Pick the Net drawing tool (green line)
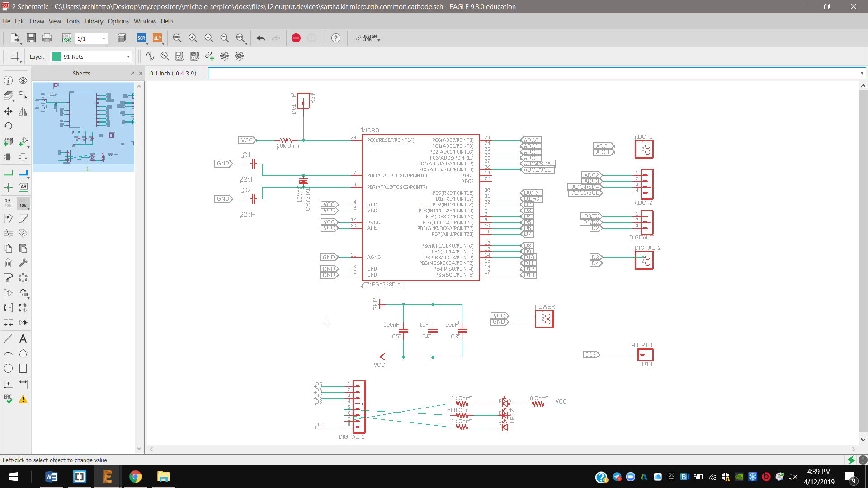 (8, 173)
